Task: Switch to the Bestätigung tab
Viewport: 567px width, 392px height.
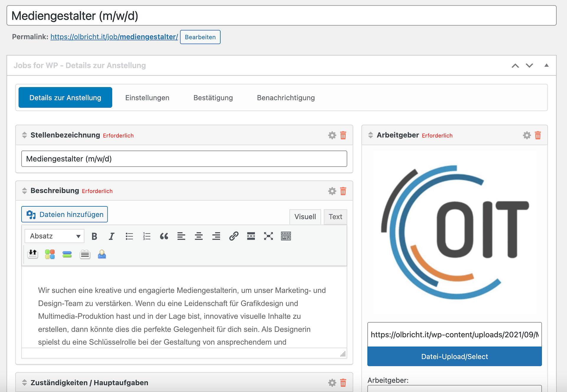Action: pos(213,97)
